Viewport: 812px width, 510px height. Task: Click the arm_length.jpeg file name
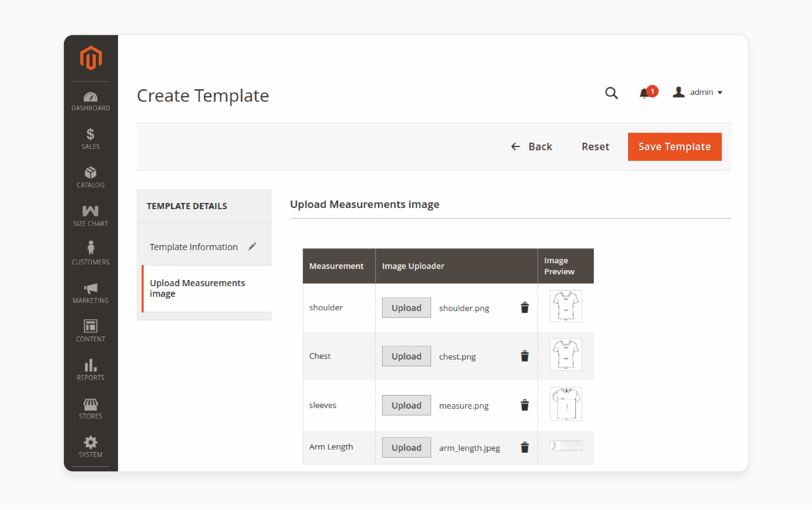469,448
